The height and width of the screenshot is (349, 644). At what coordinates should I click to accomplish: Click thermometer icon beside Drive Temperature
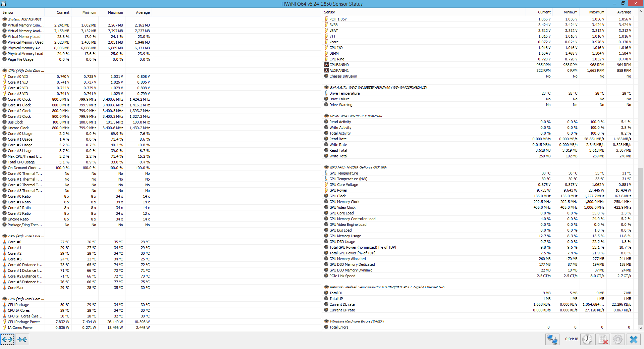pos(326,93)
